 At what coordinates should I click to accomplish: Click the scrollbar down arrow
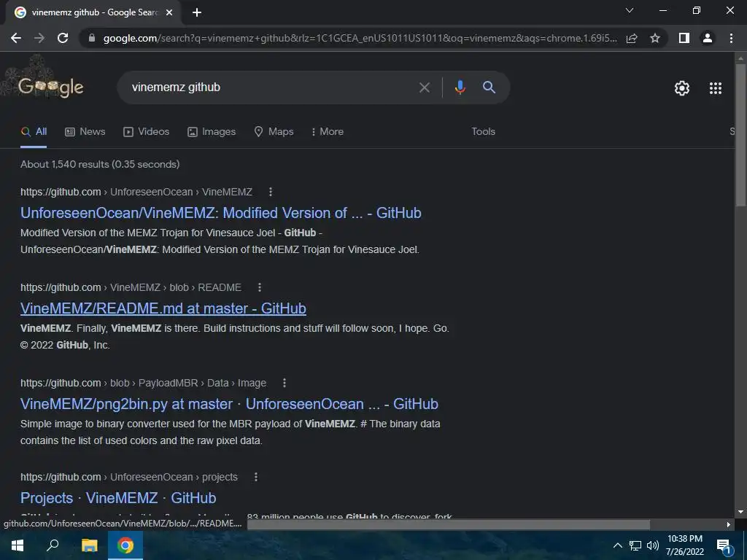pos(740,513)
